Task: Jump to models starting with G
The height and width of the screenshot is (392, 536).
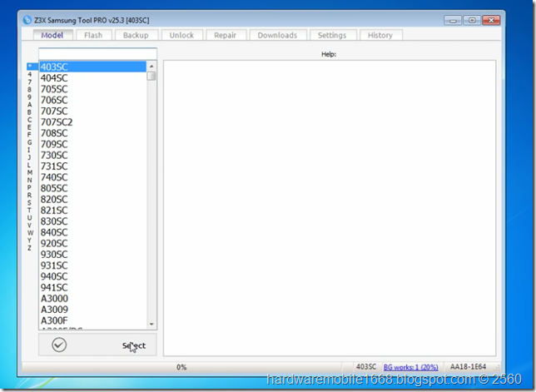Action: [30, 141]
